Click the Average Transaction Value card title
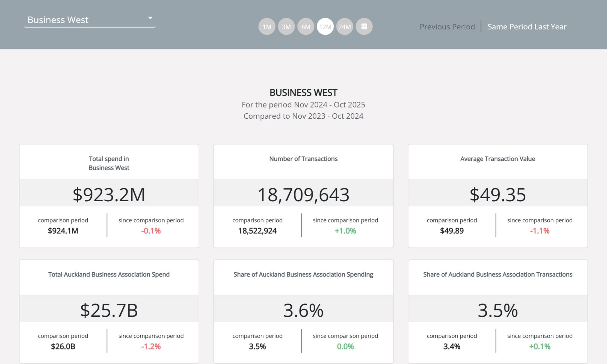The image size is (607, 364). (498, 159)
